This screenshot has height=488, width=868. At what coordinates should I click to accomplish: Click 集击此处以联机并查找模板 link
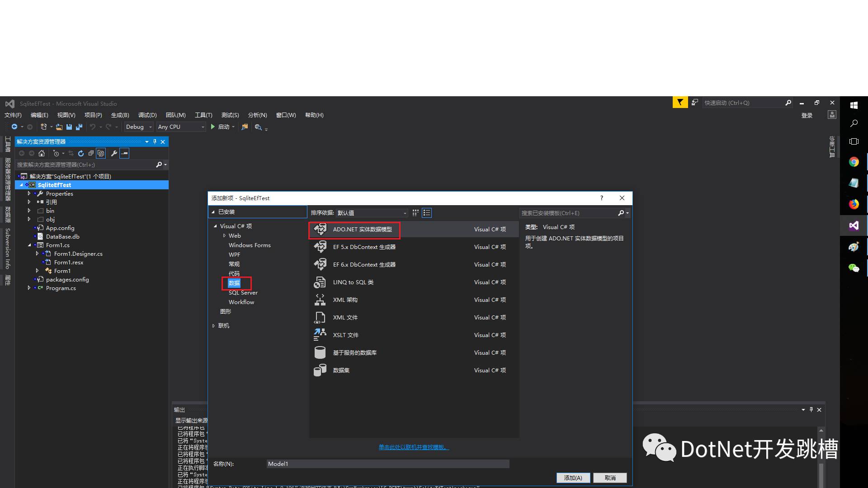413,446
